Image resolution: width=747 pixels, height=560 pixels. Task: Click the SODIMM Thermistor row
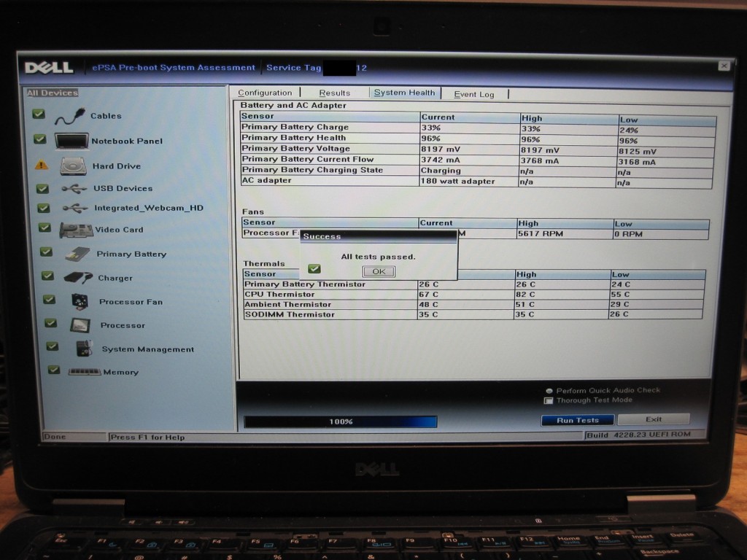click(x=473, y=314)
